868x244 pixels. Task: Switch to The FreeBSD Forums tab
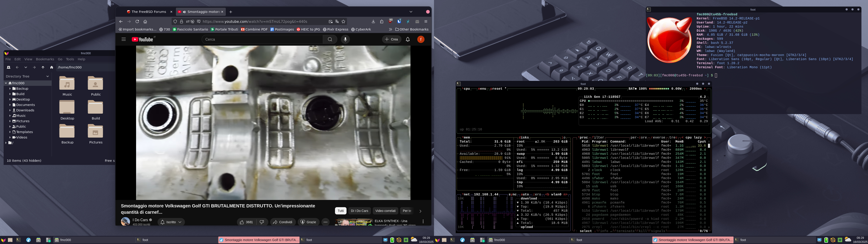[x=148, y=12]
